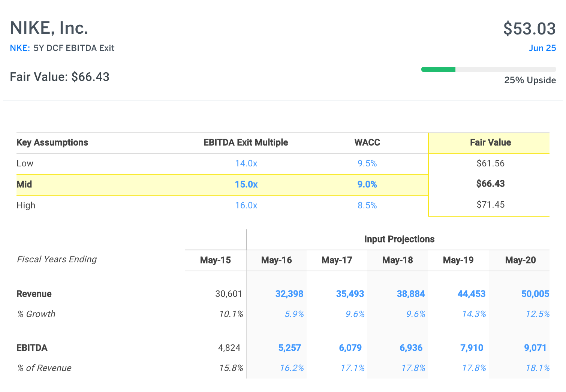
Task: Select May-15 margin 15.8%
Action: [x=231, y=368]
